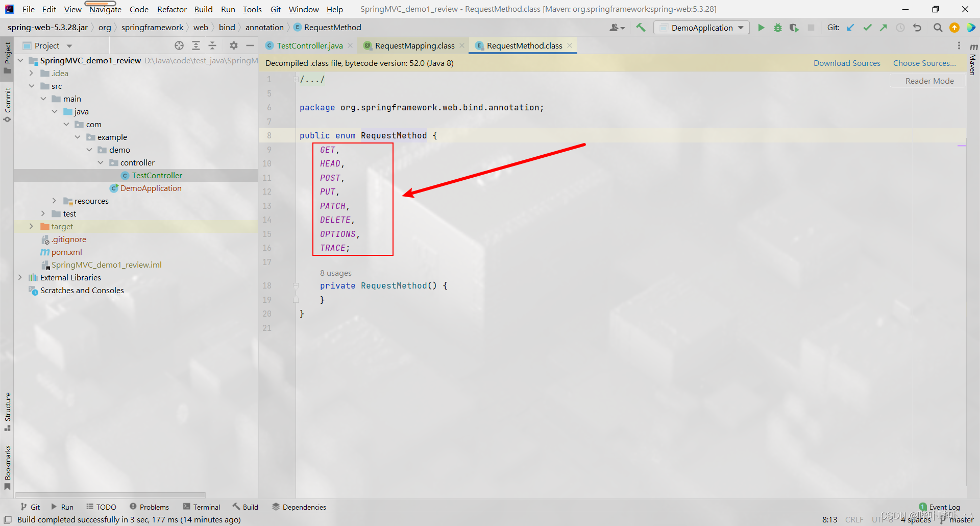Open editor tabs more-options menu

959,45
